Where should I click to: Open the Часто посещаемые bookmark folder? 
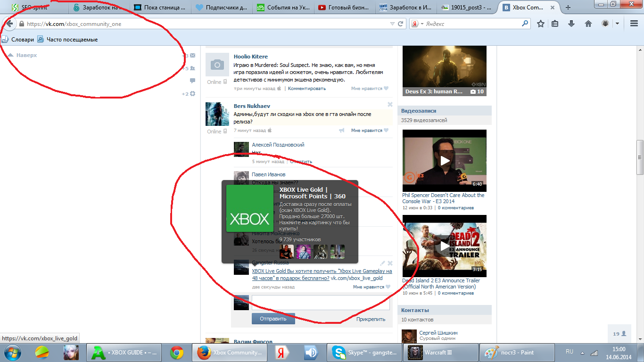click(68, 40)
